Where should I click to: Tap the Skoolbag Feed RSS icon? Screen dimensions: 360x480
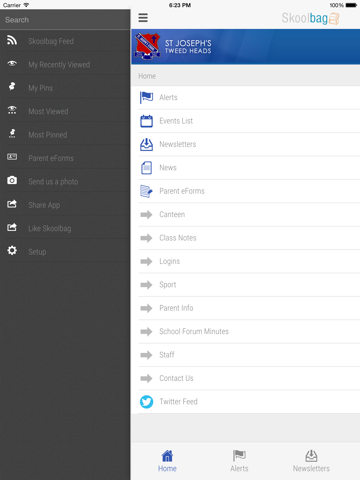12,40
